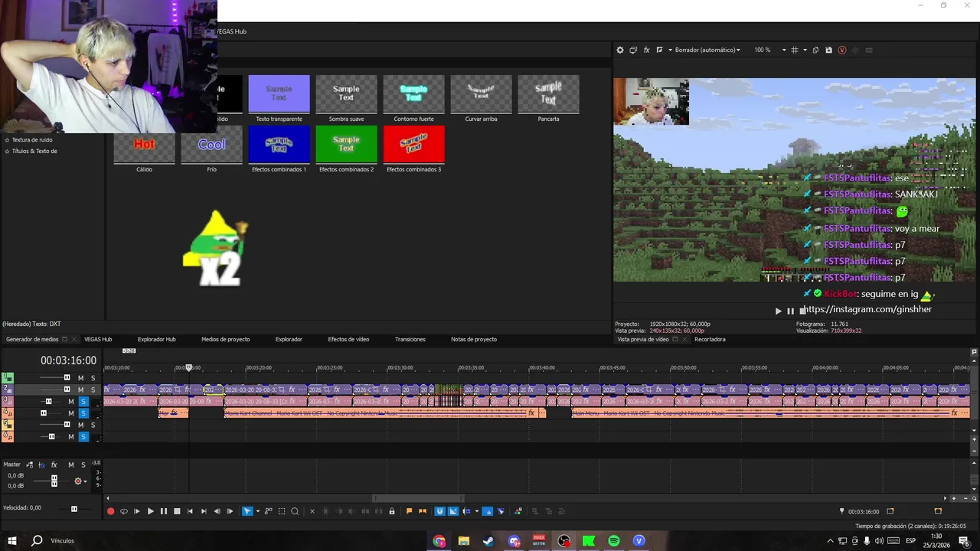Open the Notas de proyecto tab

point(474,339)
